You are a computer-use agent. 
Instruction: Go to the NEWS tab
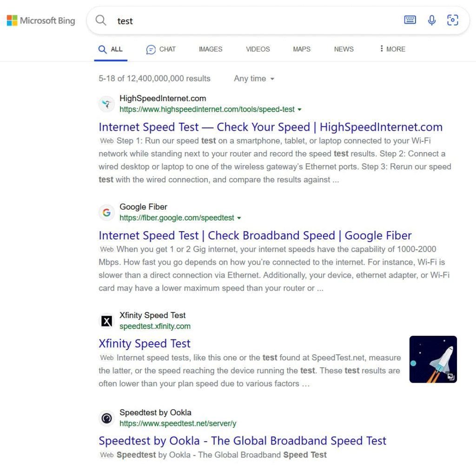coord(344,49)
